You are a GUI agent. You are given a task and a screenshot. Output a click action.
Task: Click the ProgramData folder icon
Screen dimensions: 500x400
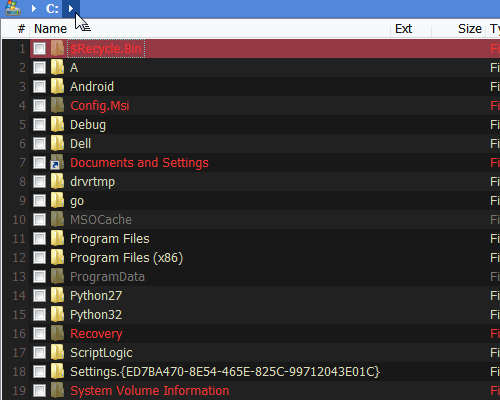pos(57,276)
